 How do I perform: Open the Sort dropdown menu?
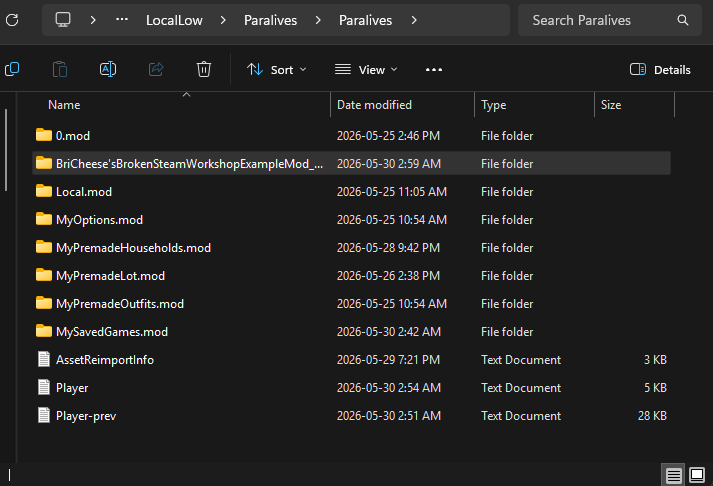pos(276,70)
